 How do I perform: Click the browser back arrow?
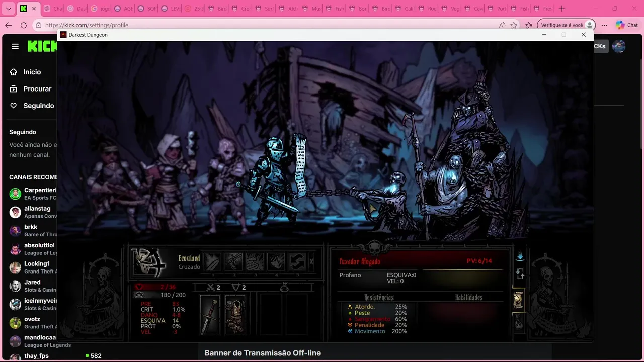(9, 25)
